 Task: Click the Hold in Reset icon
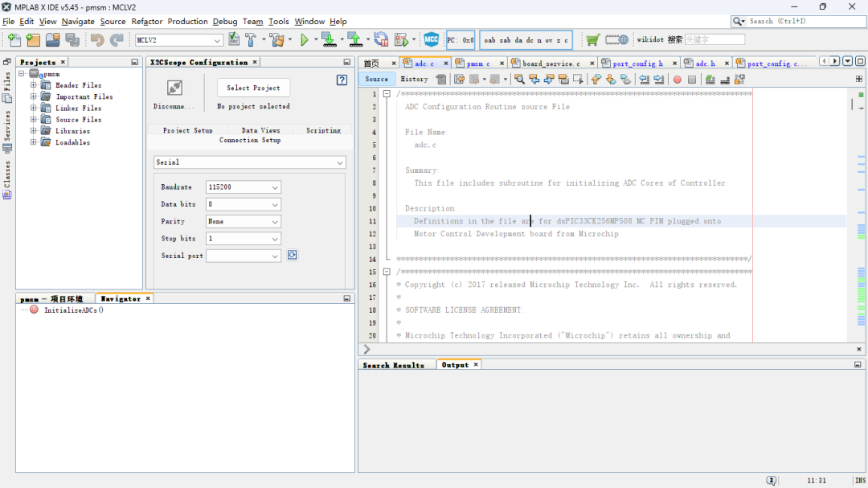pos(381,40)
